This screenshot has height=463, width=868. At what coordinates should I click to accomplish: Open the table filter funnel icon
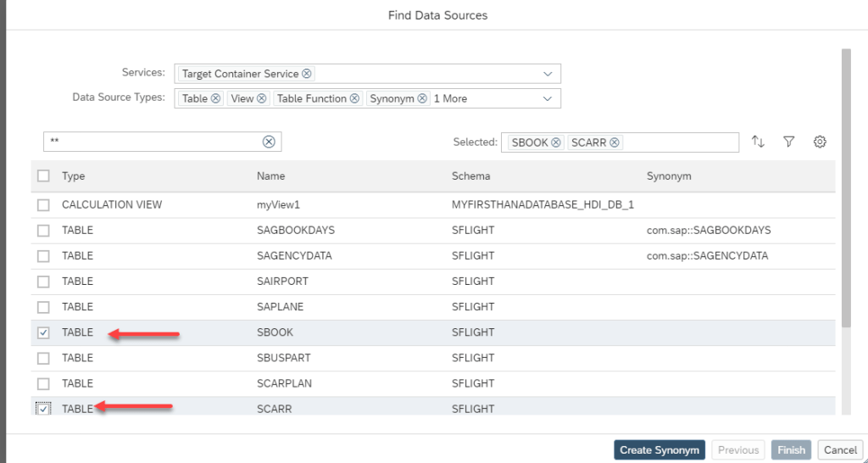[x=788, y=142]
